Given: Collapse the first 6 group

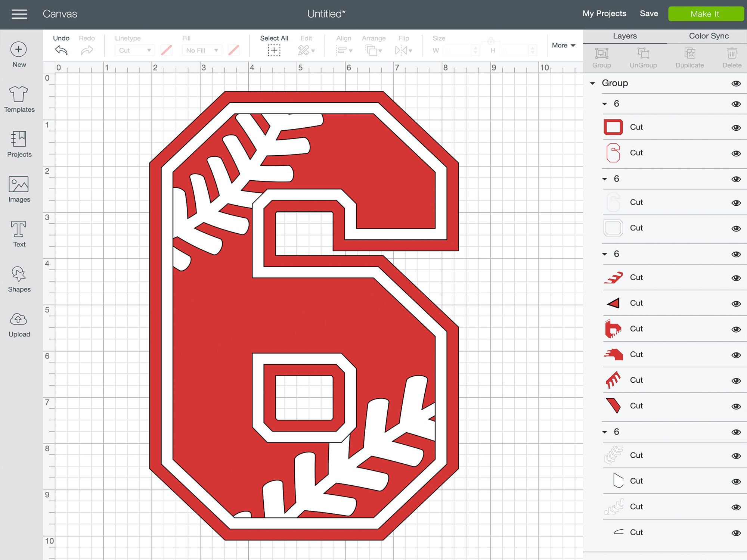Looking at the screenshot, I should tap(605, 104).
